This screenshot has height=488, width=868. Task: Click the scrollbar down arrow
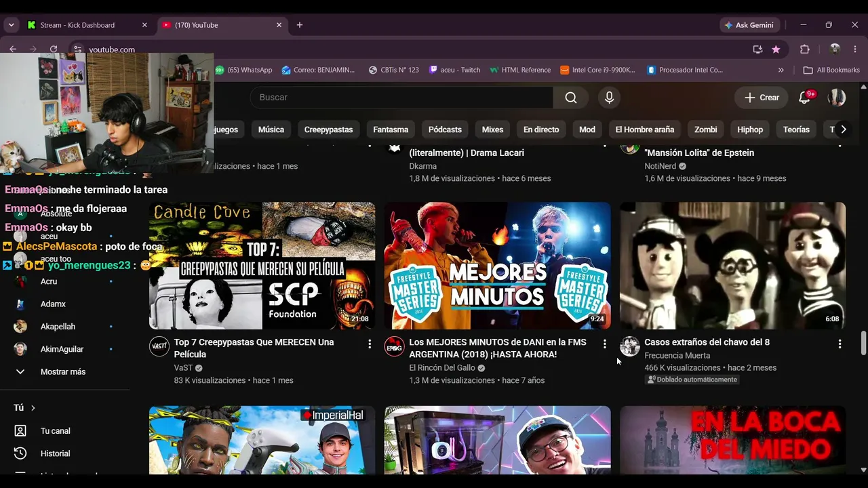click(x=863, y=469)
